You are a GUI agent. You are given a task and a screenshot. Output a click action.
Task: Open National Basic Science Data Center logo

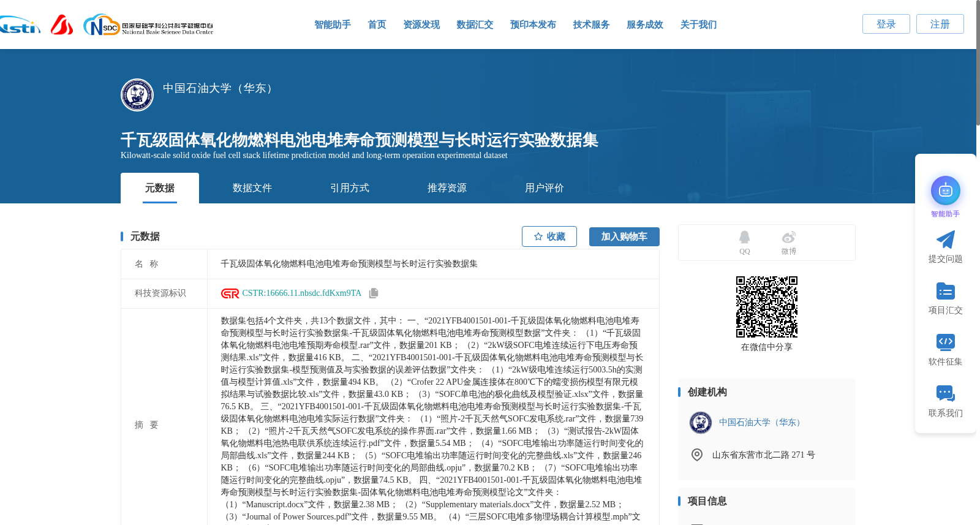point(148,25)
